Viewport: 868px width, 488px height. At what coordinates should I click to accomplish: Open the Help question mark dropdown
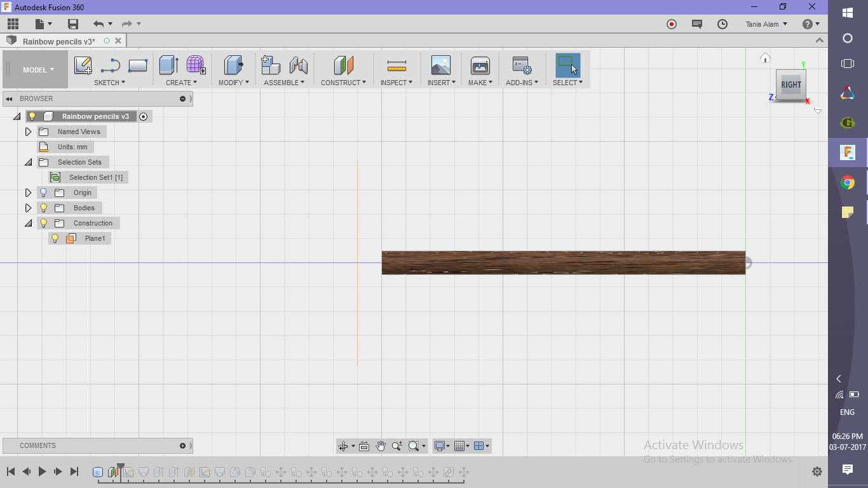pyautogui.click(x=811, y=24)
